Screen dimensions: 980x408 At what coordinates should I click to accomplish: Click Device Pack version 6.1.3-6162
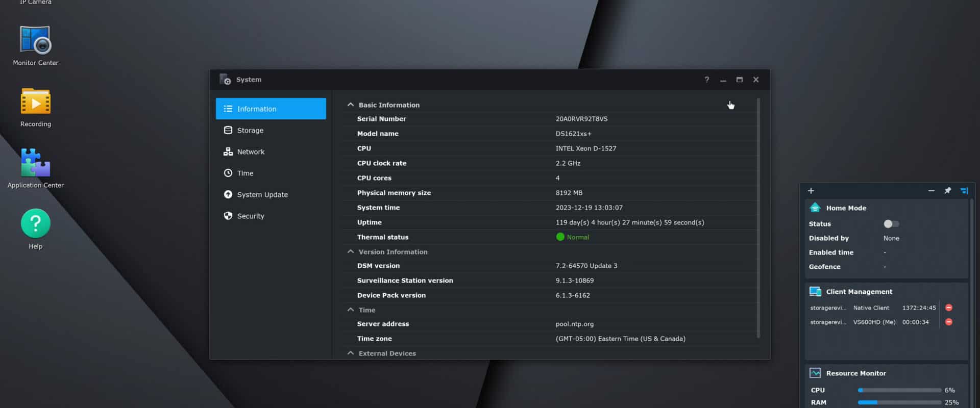[573, 295]
